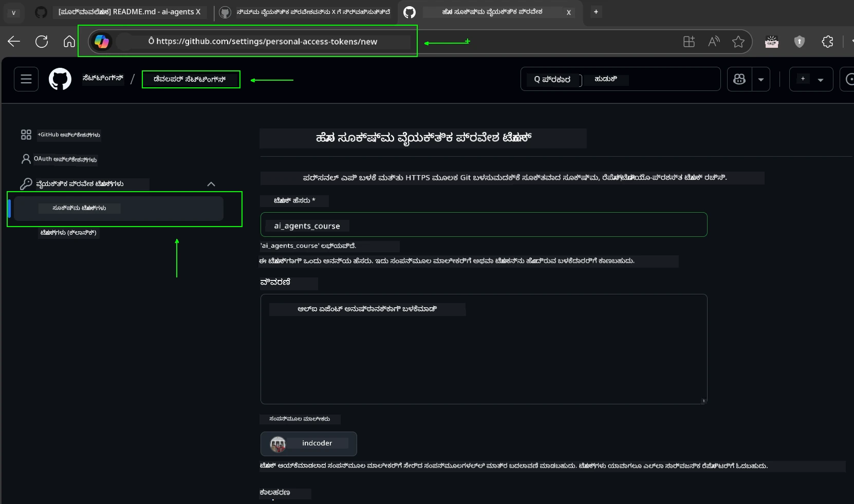Screen dimensions: 854x504
Task: Select Tokens (classic) in the sidebar
Action: click(x=68, y=233)
